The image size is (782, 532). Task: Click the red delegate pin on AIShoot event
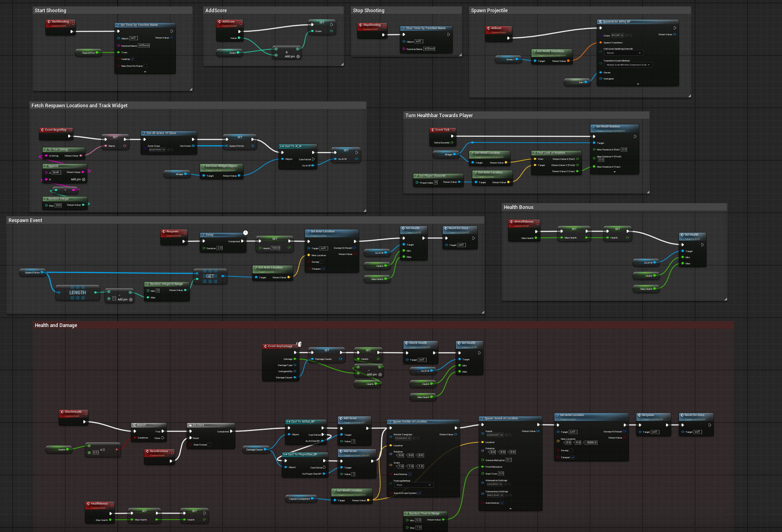pos(510,30)
